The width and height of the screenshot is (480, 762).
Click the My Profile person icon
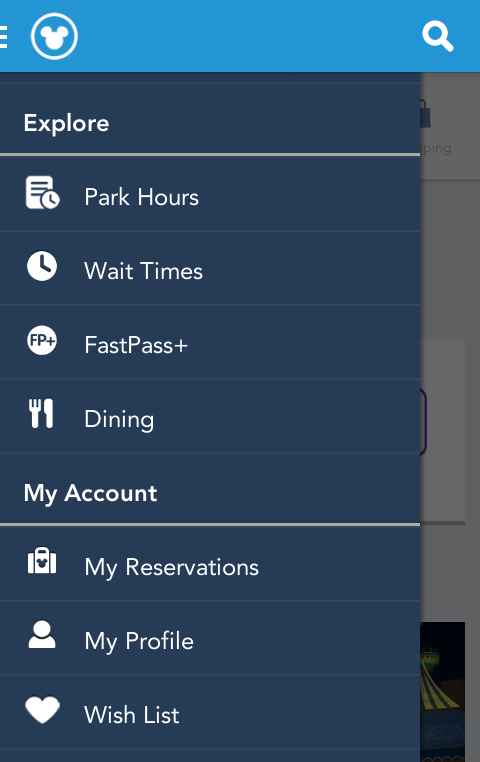[42, 634]
